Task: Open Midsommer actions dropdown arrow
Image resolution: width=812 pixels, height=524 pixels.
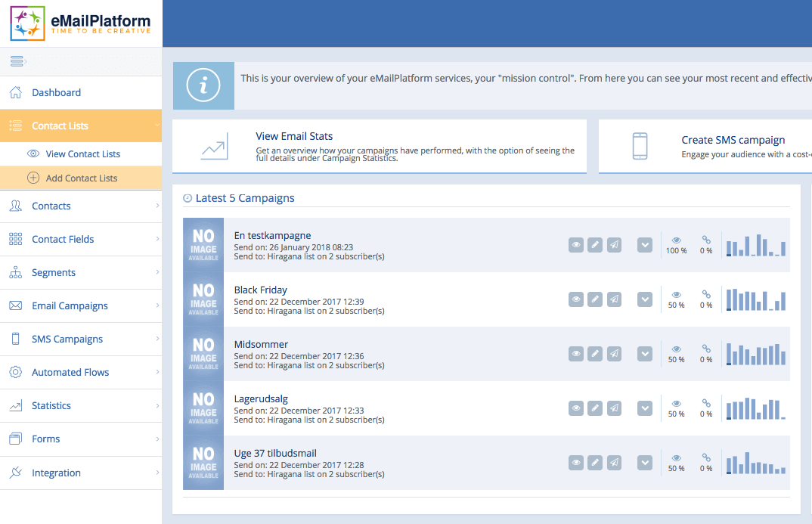Action: [x=645, y=354]
